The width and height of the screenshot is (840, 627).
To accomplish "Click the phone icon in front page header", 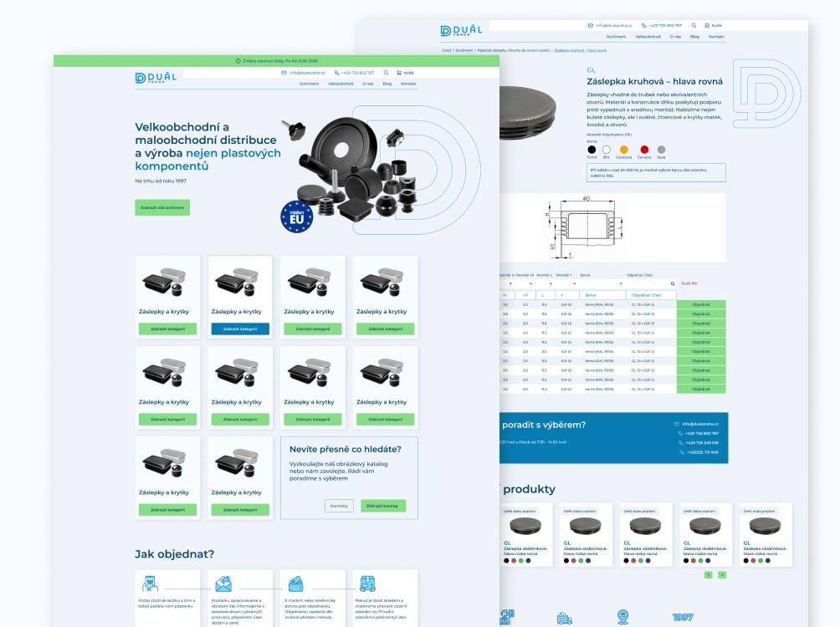I will [x=337, y=73].
